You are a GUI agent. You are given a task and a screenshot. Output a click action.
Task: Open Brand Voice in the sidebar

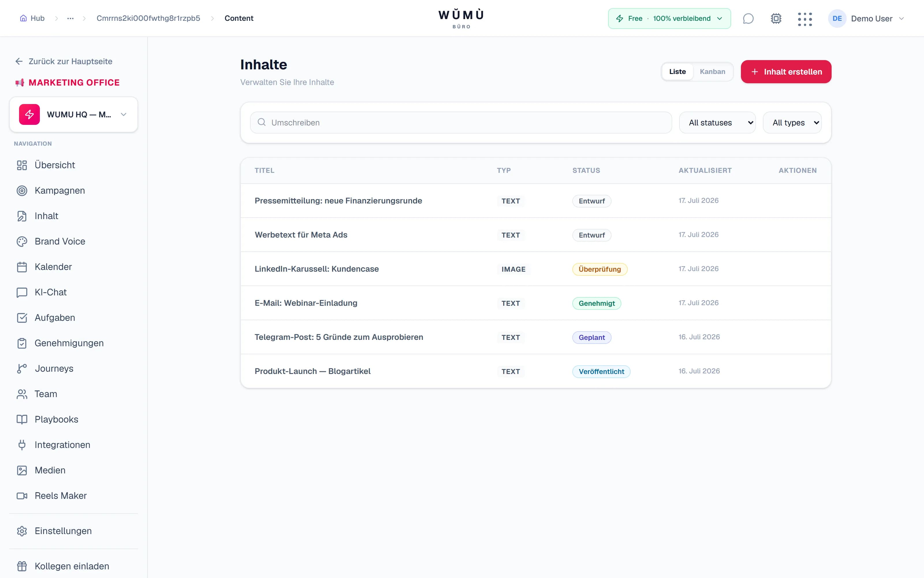(x=74, y=241)
